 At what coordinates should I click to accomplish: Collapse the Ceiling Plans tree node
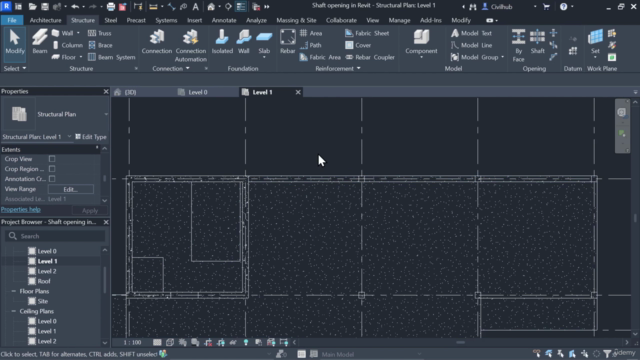[13, 311]
